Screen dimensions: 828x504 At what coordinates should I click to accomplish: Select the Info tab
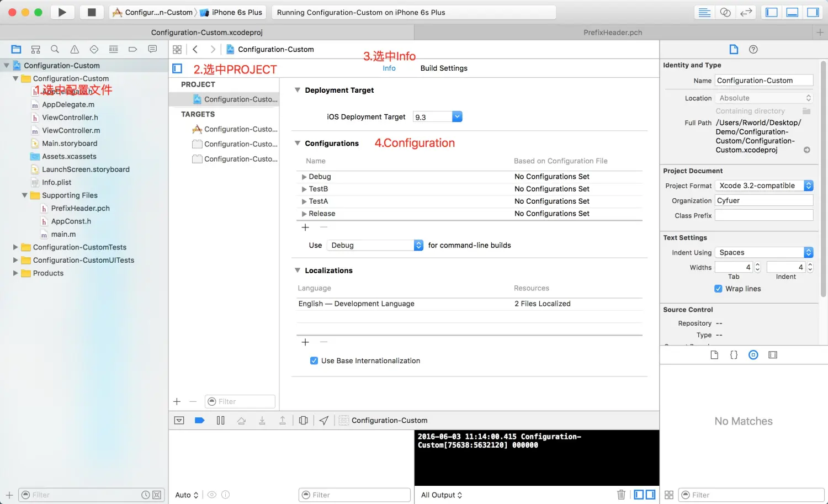point(389,68)
